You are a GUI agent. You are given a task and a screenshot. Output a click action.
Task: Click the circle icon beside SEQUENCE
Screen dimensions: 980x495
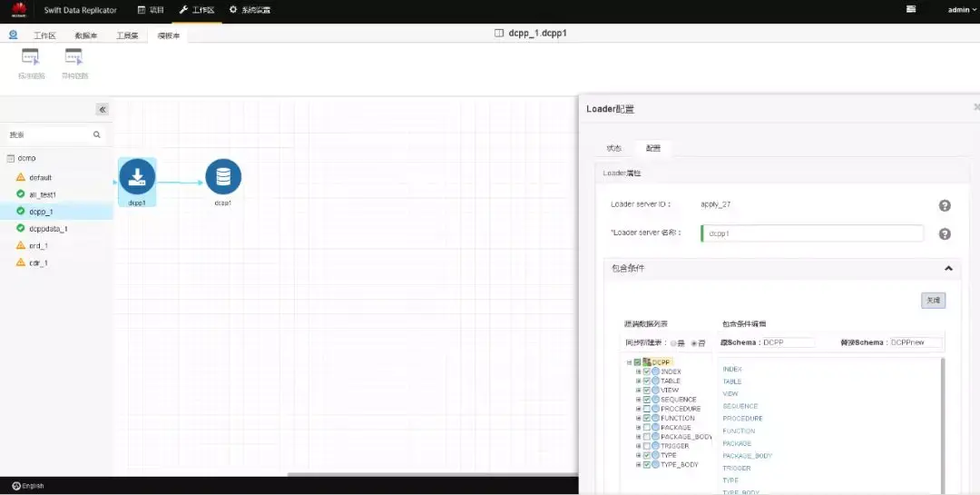pos(656,400)
